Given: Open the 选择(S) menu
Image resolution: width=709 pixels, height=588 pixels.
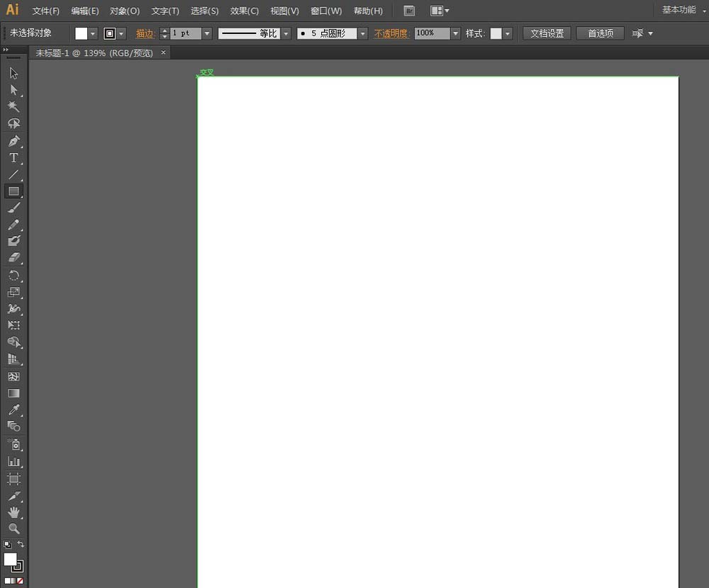Looking at the screenshot, I should (x=204, y=11).
